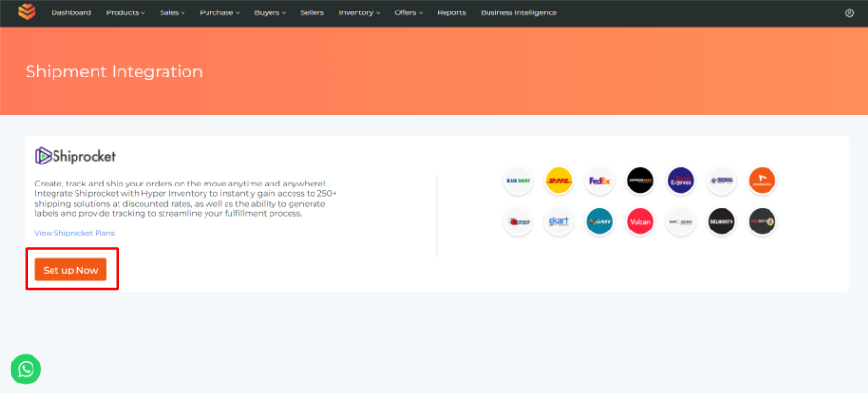The image size is (868, 394).
Task: Select the Ecom Express courier logo
Action: (681, 181)
